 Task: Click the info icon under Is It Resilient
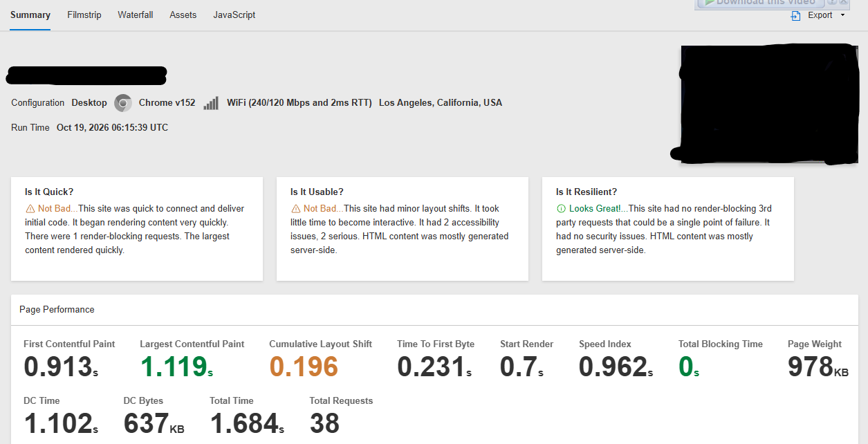(561, 209)
